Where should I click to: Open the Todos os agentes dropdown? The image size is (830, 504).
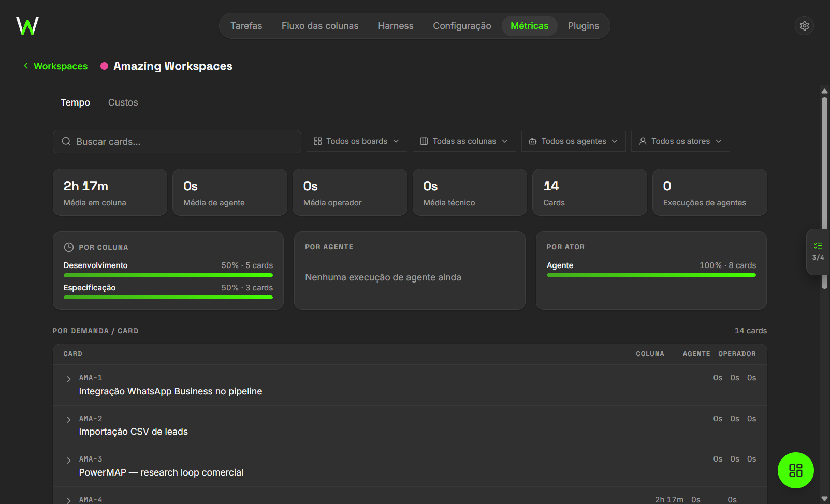(x=573, y=141)
